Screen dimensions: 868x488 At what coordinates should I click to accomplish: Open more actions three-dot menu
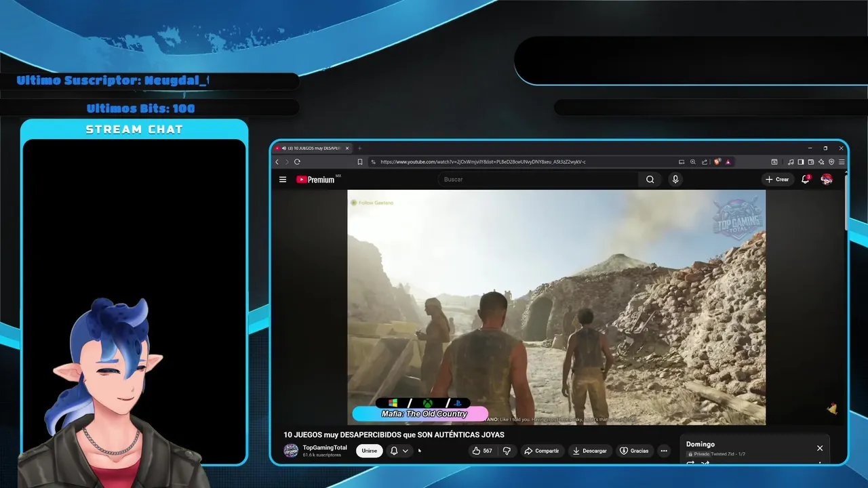click(x=664, y=451)
